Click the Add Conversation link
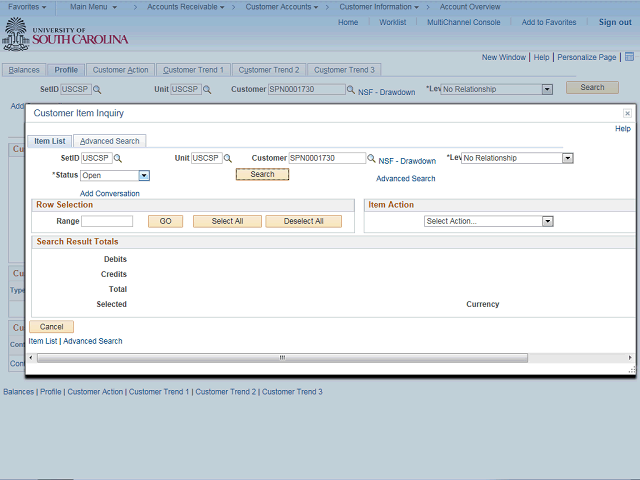Viewport: 640px width, 480px height. coord(109,193)
